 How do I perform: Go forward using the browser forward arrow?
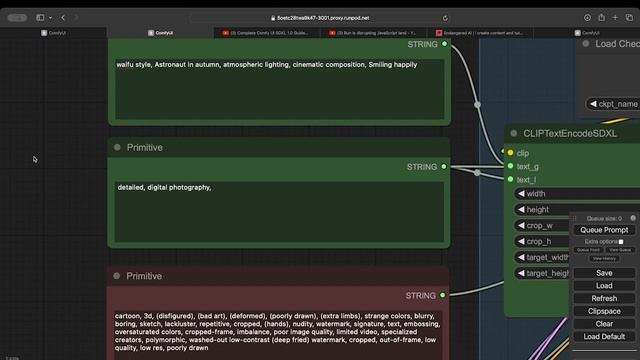(76, 18)
